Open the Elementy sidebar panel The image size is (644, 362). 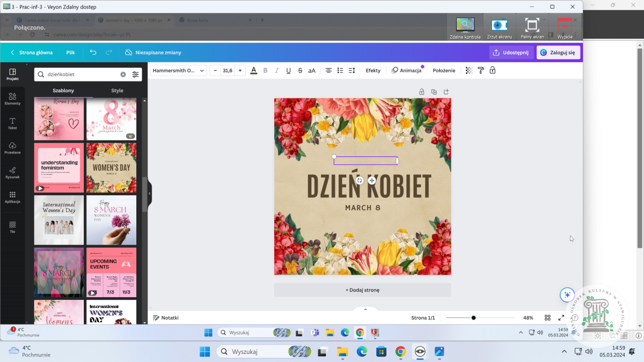(x=12, y=99)
